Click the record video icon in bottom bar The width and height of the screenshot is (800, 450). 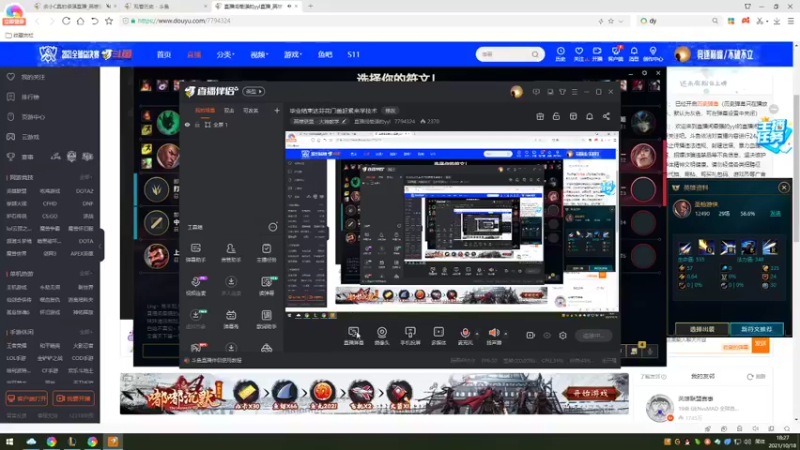(531, 336)
